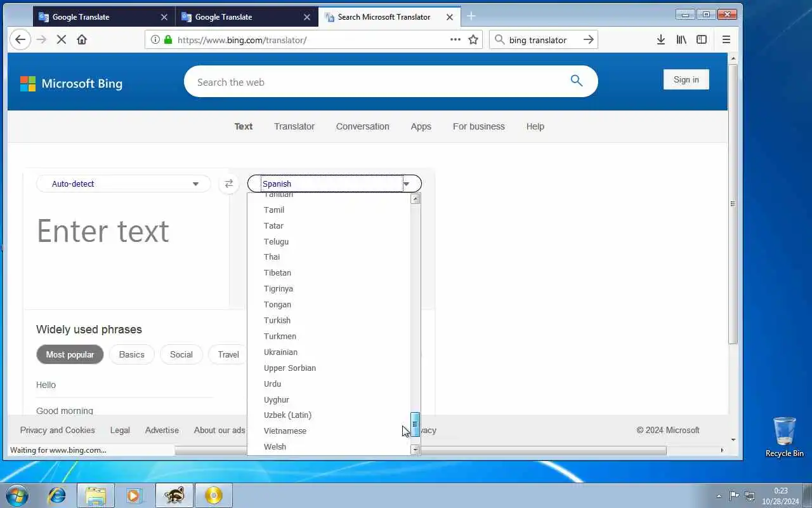This screenshot has height=508, width=812.
Task: Open the browser home page icon
Action: tap(82, 39)
